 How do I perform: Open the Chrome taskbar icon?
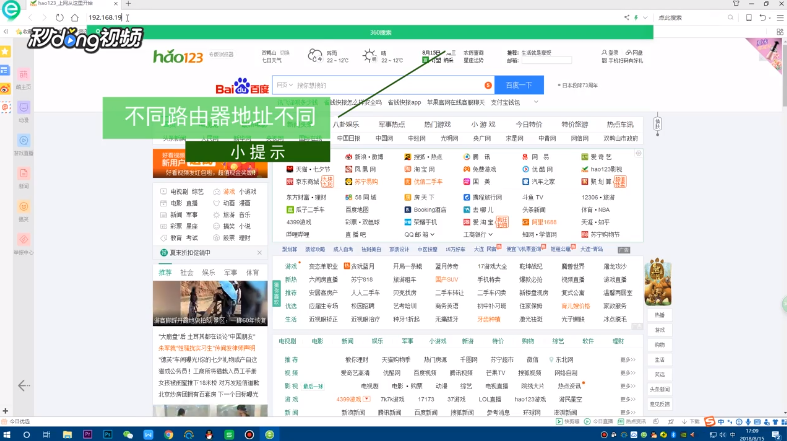pos(168,434)
